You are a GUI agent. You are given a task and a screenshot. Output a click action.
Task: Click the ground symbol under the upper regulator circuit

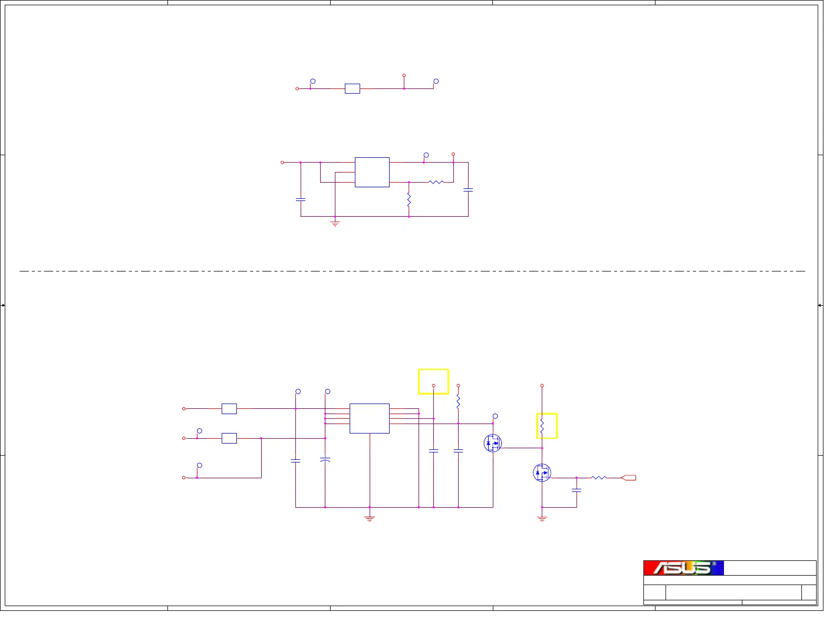coord(335,224)
